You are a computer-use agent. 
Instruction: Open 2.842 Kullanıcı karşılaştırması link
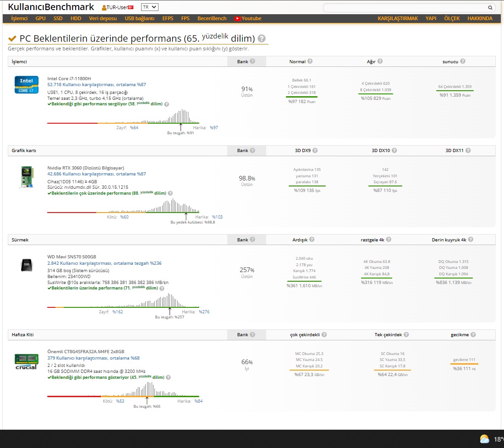[x=104, y=263]
